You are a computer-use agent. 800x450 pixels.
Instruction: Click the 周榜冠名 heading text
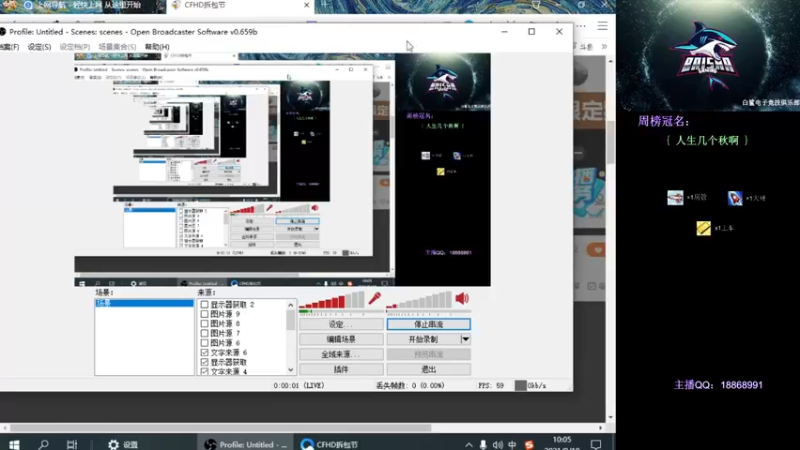(663, 121)
